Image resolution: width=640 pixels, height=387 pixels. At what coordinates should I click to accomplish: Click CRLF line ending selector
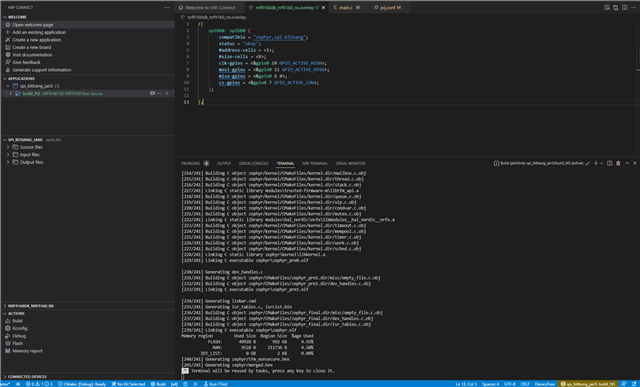coord(524,384)
